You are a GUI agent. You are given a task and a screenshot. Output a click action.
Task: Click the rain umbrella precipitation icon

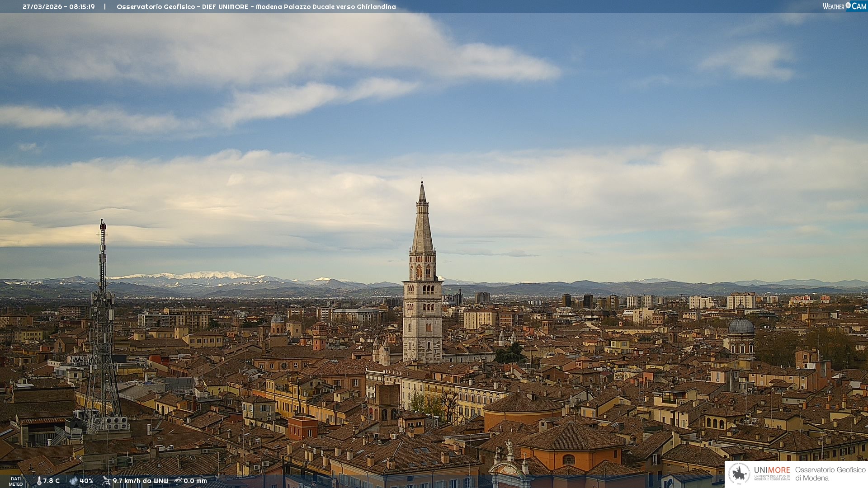coord(178,481)
